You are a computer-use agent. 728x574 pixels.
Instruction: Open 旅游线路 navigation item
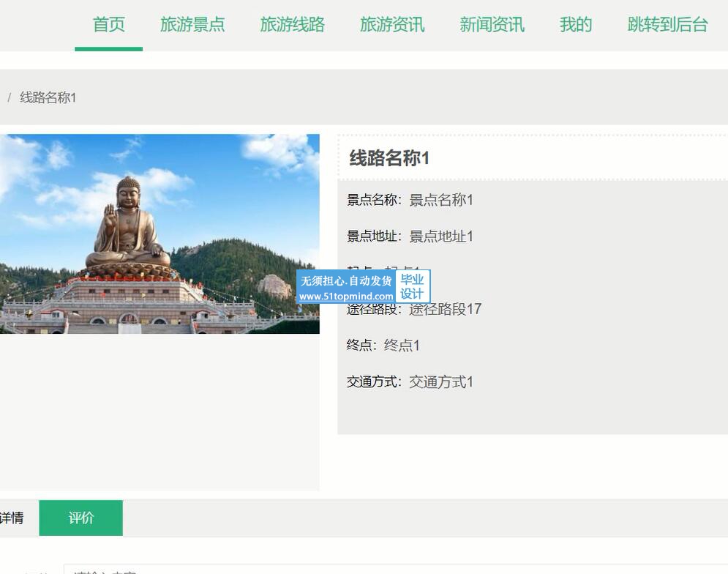coord(293,25)
